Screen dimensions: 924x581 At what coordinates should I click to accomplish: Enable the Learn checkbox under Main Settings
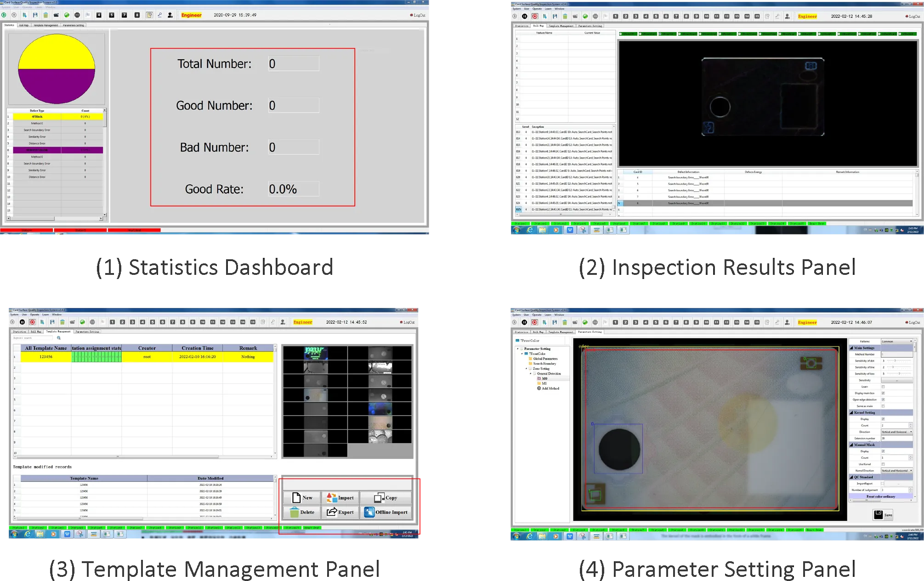click(883, 387)
